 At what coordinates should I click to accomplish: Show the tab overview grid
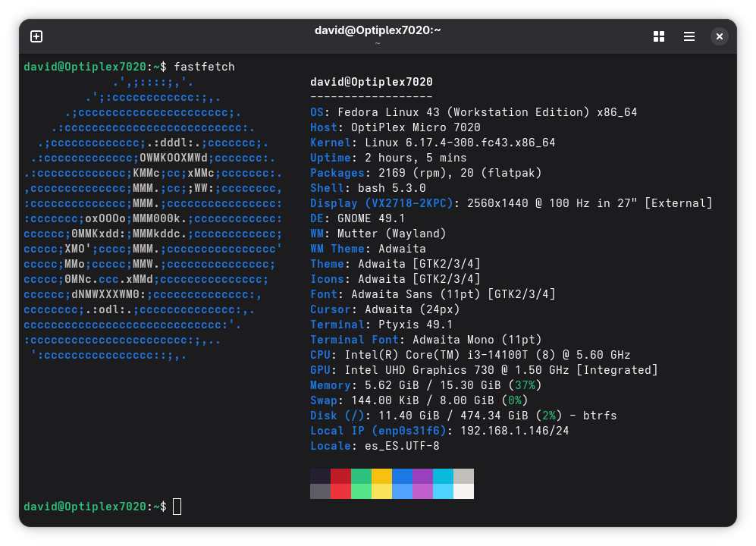point(658,36)
